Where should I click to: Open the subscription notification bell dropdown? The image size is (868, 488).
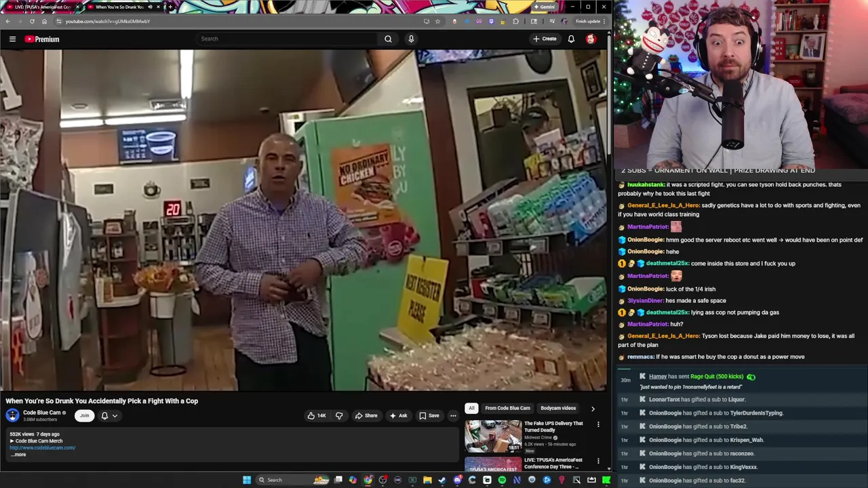pos(109,415)
